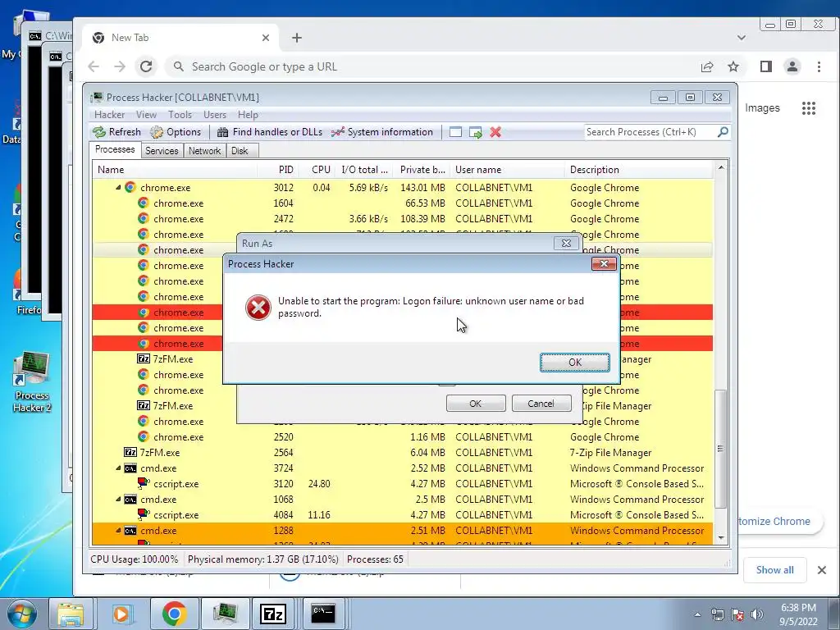Bookmark this page with star icon
Screen dimensions: 840x630
click(733, 66)
